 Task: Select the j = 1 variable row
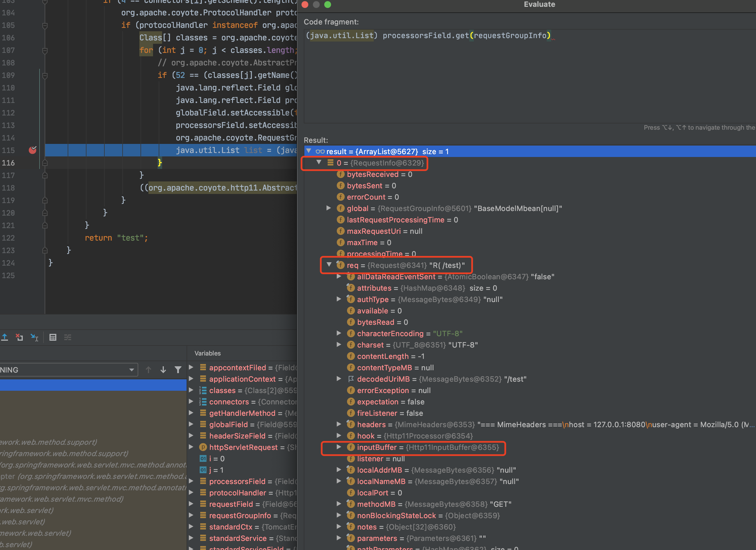click(x=242, y=470)
